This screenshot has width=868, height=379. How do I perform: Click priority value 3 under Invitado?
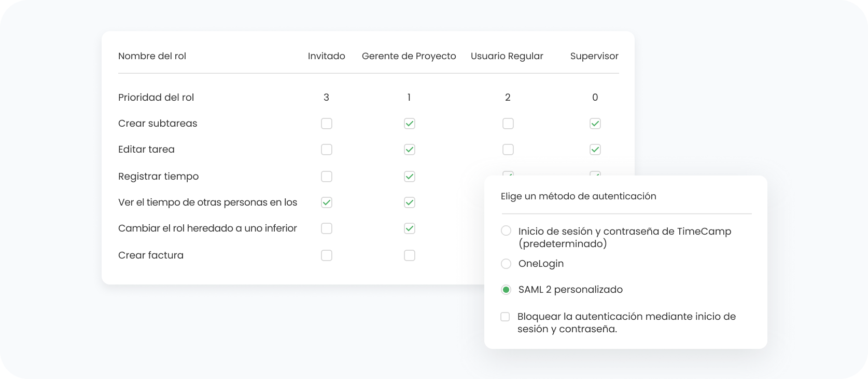point(327,98)
